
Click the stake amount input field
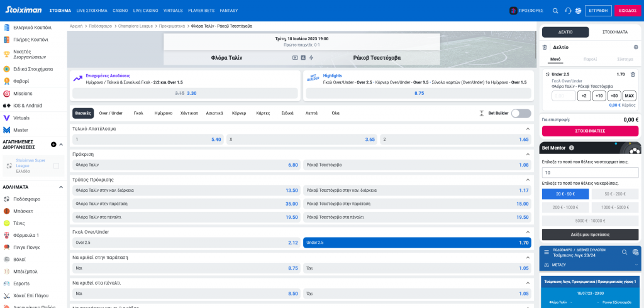click(563, 96)
